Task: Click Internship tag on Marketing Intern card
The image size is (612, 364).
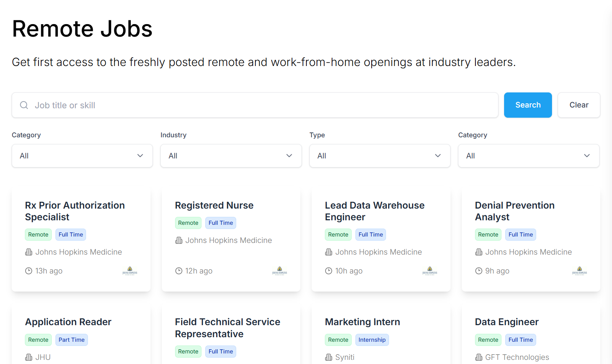Action: (372, 340)
